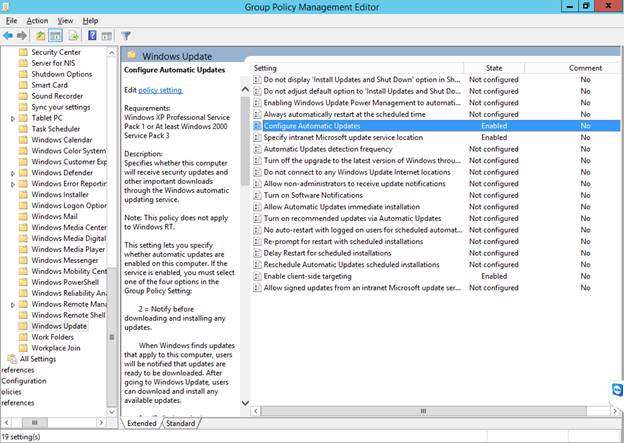Select Windows Calendar in the tree
The height and width of the screenshot is (443, 624).
click(x=62, y=140)
